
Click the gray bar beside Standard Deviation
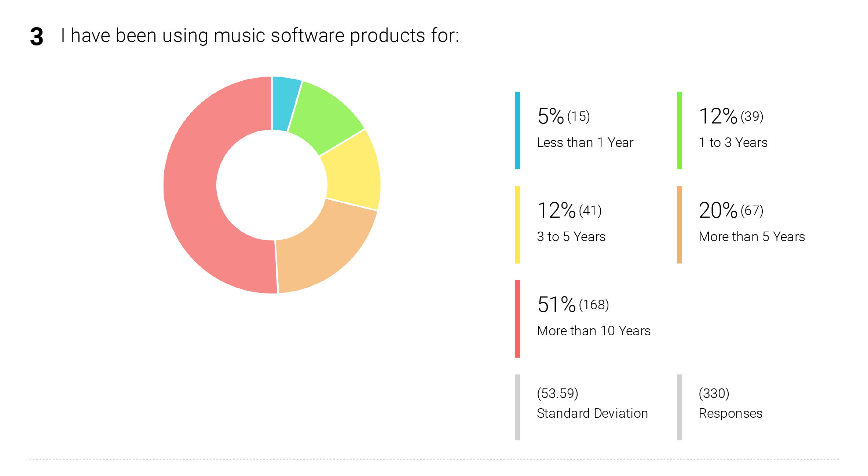point(517,407)
